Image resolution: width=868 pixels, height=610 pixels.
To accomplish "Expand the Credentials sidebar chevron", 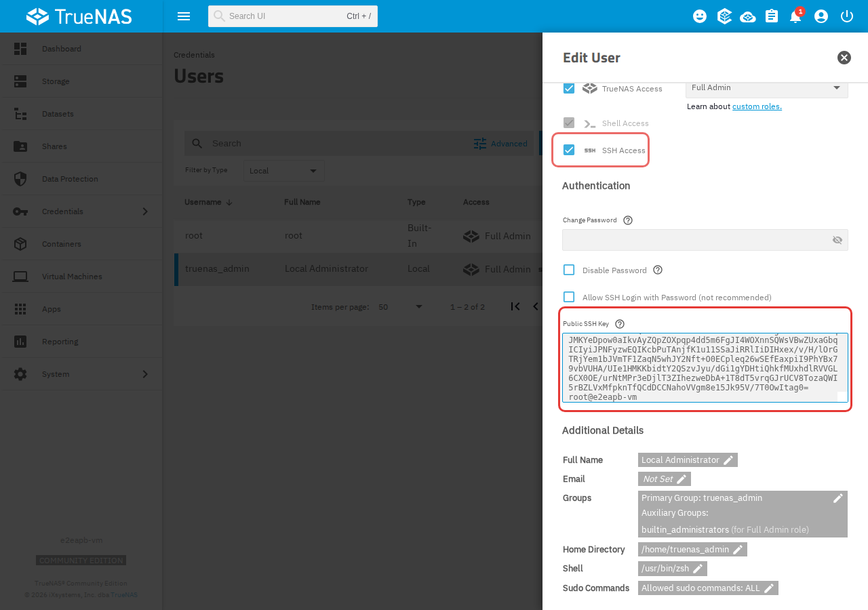I will (145, 211).
